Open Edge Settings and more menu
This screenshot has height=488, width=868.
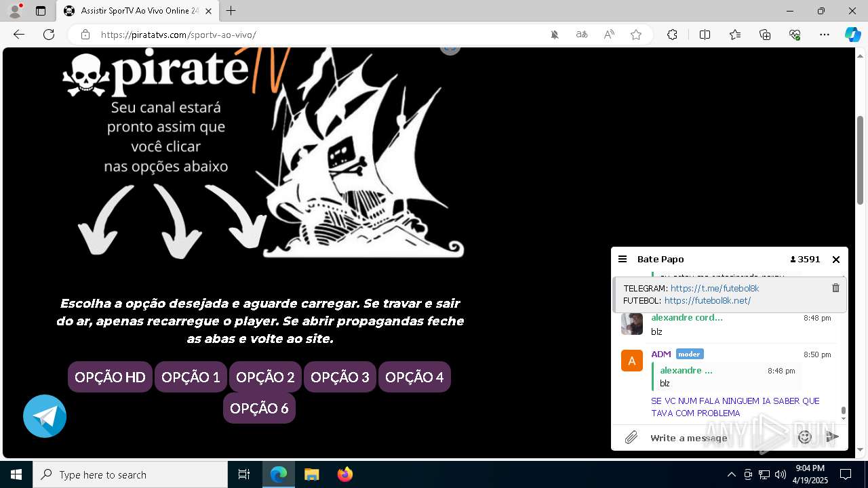825,35
